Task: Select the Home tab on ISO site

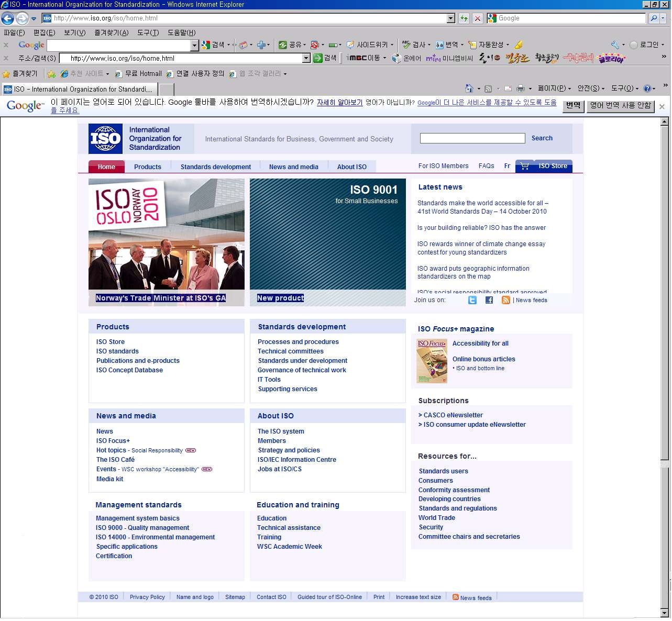Action: [x=106, y=167]
